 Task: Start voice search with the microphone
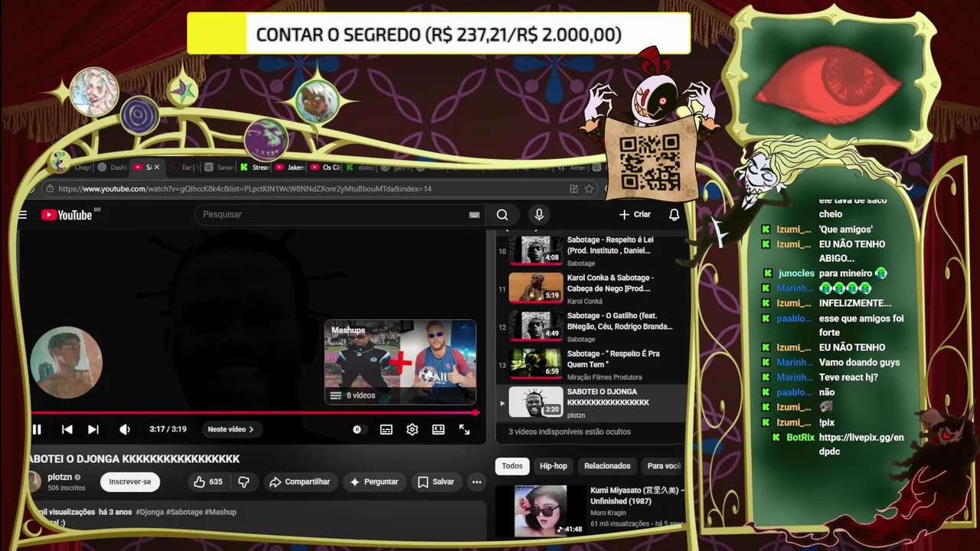pyautogui.click(x=539, y=215)
